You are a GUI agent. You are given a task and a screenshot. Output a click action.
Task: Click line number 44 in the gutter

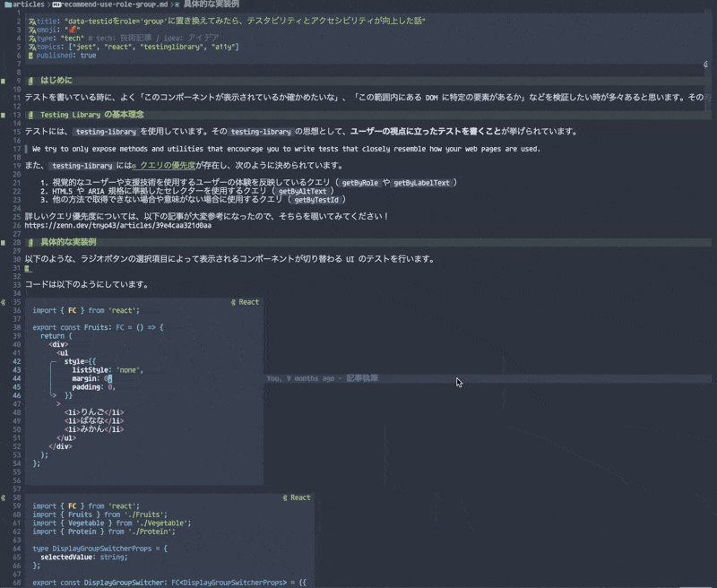click(x=16, y=378)
